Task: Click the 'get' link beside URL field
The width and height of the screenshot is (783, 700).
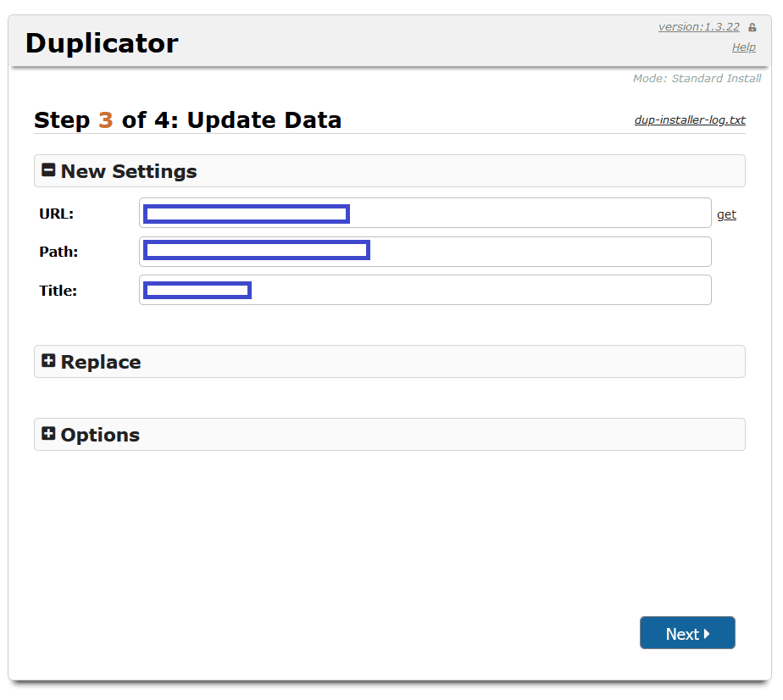Action: point(726,214)
